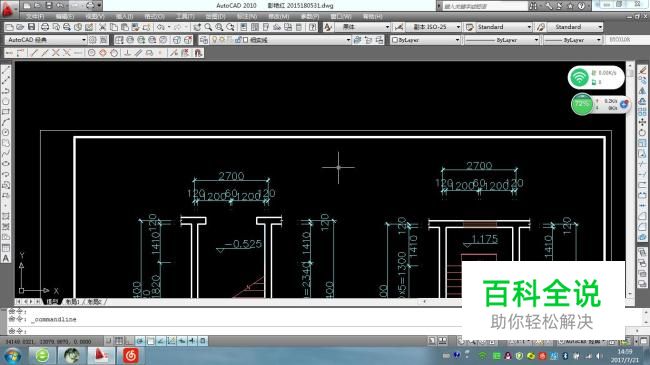Expand the AutoCAD Classic workspace dropdown
Image resolution: width=650 pixels, height=365 pixels.
[46, 40]
